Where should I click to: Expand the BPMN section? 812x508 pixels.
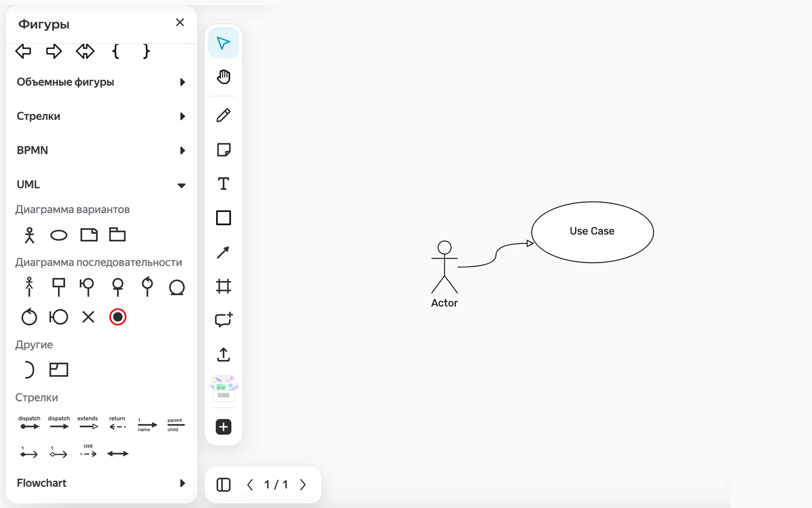tap(101, 150)
